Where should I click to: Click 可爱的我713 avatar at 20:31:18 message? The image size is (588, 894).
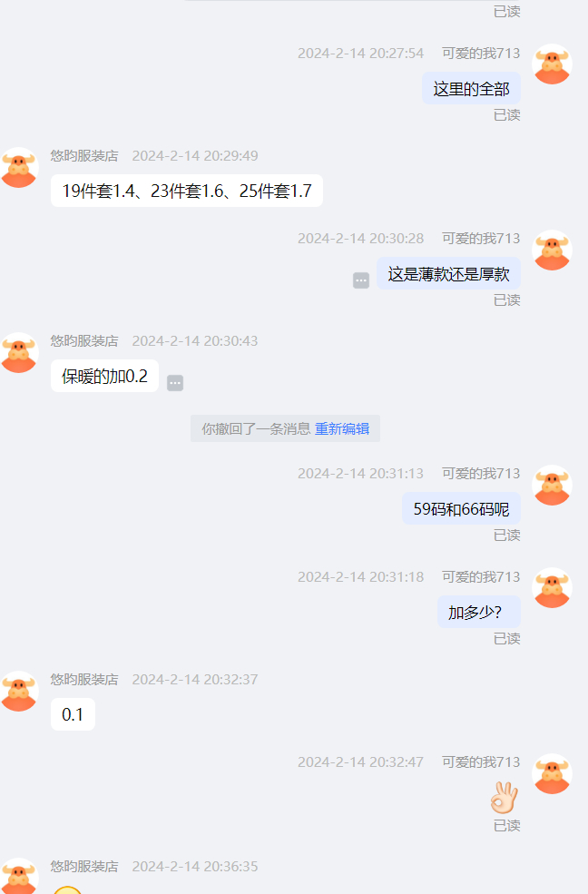552,588
